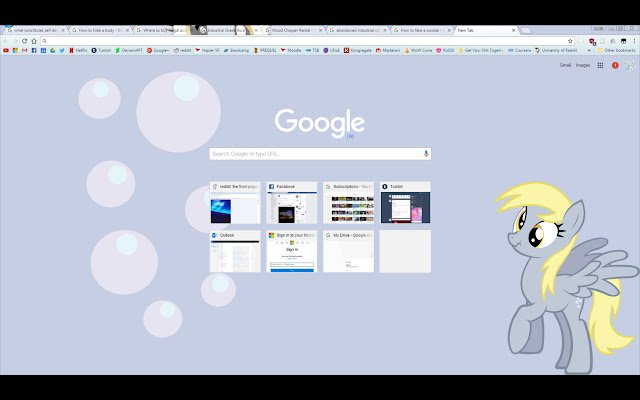The image size is (640, 400).
Task: Reload the page with the refresh icon
Action: 24,41
